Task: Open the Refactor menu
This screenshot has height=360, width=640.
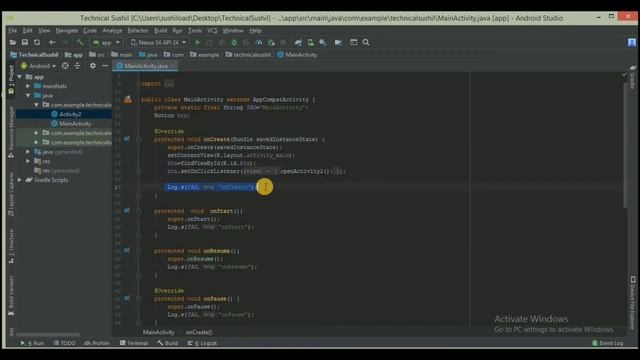Action: (x=138, y=31)
